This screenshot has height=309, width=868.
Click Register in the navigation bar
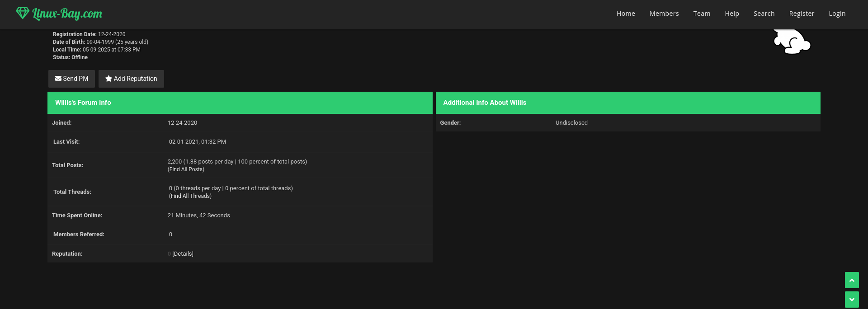[802, 14]
